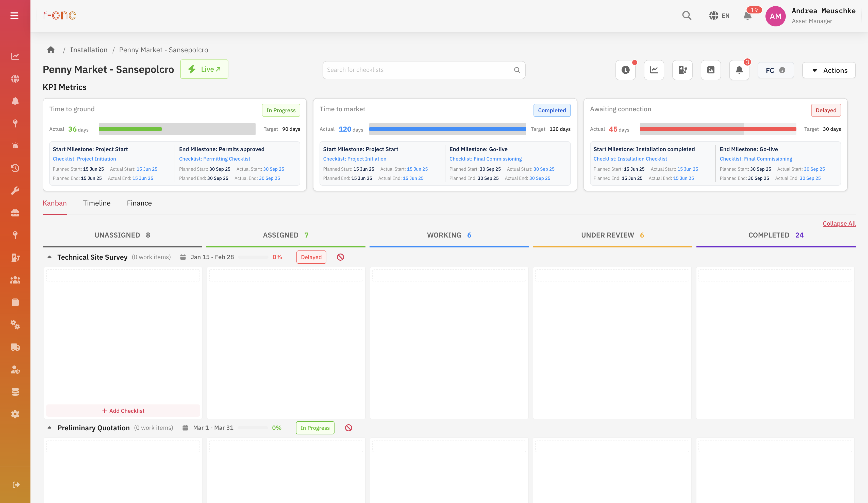Switch to the Timeline tab

(x=97, y=203)
